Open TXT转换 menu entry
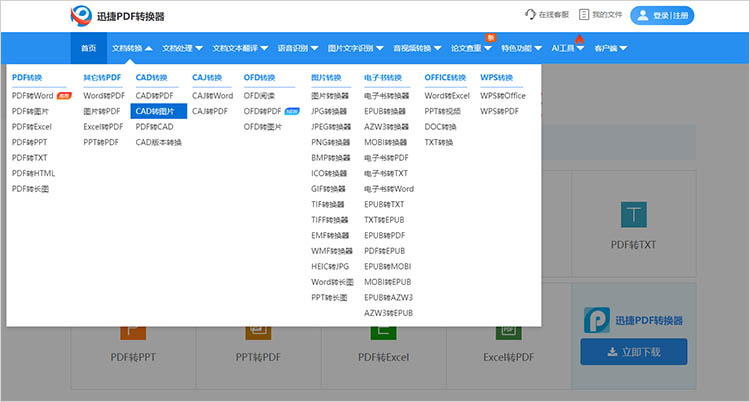The height and width of the screenshot is (402, 750). pos(439,142)
